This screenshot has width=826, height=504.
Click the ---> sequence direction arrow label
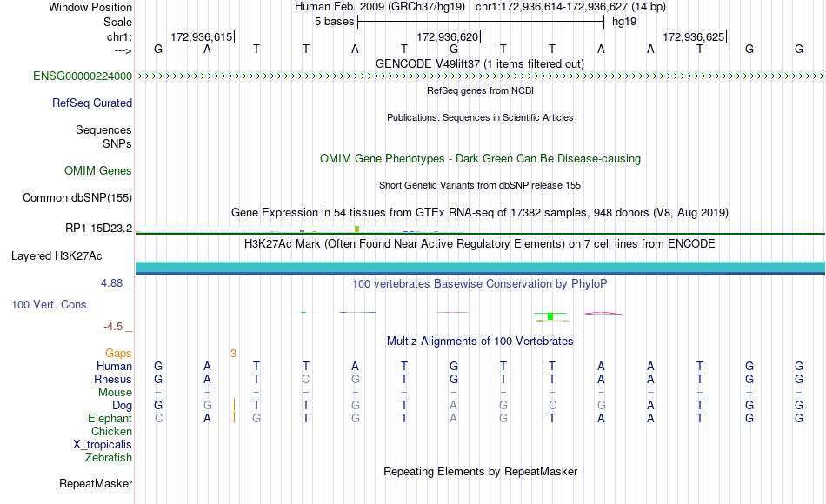tap(123, 50)
